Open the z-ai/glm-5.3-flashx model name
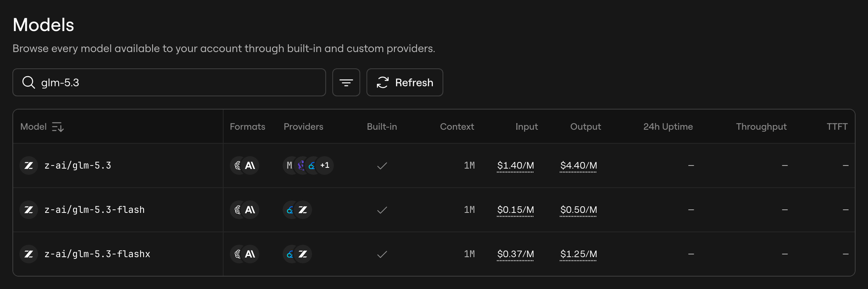Image resolution: width=868 pixels, height=289 pixels. (x=97, y=254)
